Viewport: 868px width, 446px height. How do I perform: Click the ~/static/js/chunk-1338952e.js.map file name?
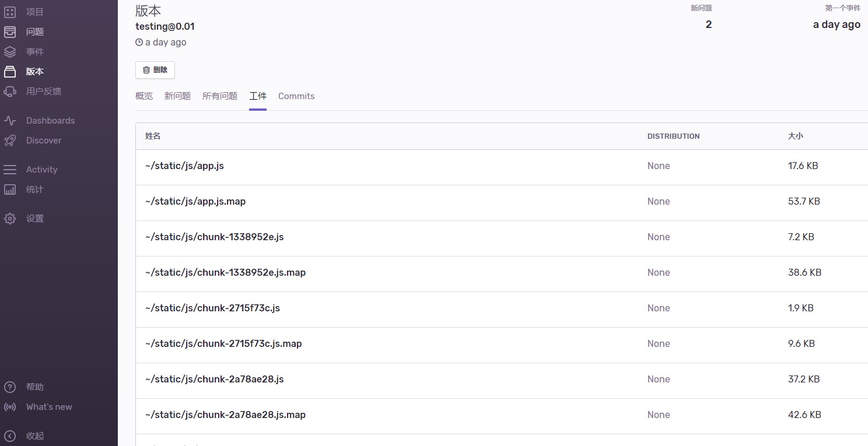pyautogui.click(x=225, y=272)
